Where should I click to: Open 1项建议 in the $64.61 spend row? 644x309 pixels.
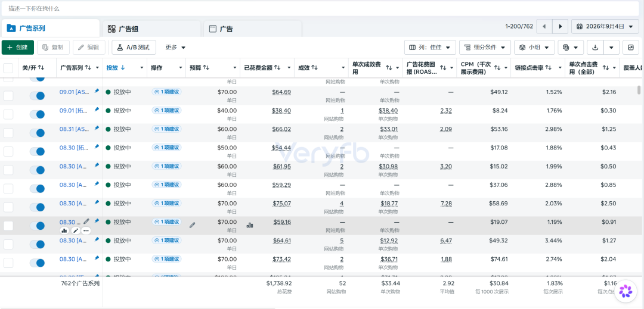tap(167, 240)
